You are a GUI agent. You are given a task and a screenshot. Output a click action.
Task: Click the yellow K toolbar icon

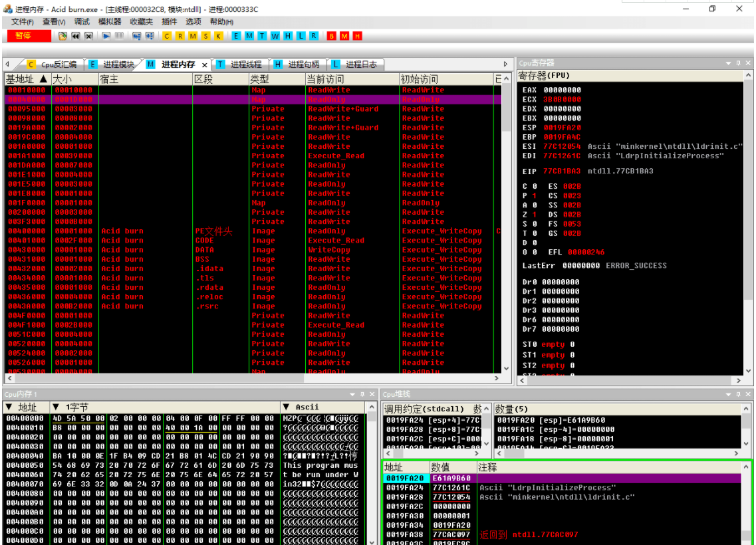click(217, 36)
